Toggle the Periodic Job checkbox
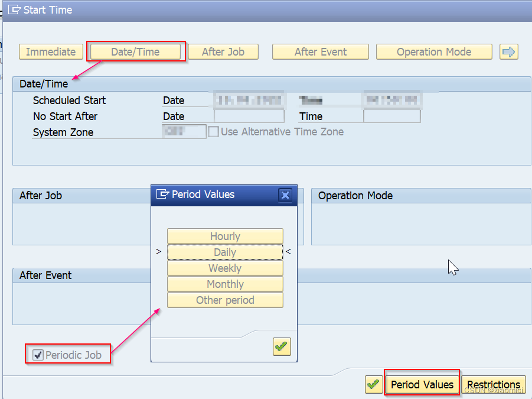 point(38,355)
